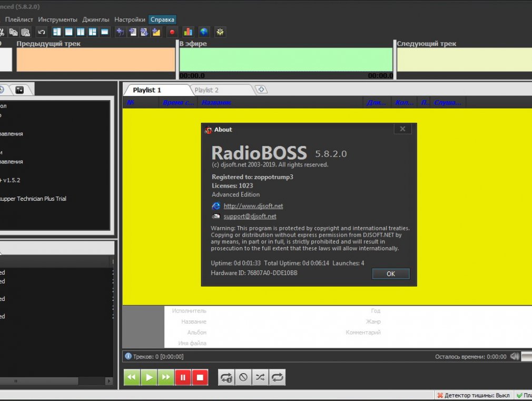532x401 pixels.
Task: Click the next track fast-forward button
Action: click(x=166, y=377)
